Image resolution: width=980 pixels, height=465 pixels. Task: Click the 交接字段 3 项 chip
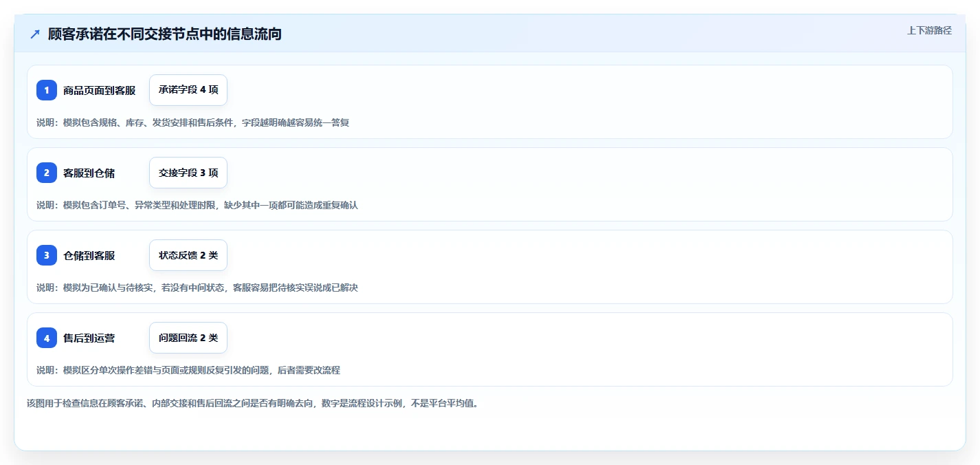click(x=188, y=173)
